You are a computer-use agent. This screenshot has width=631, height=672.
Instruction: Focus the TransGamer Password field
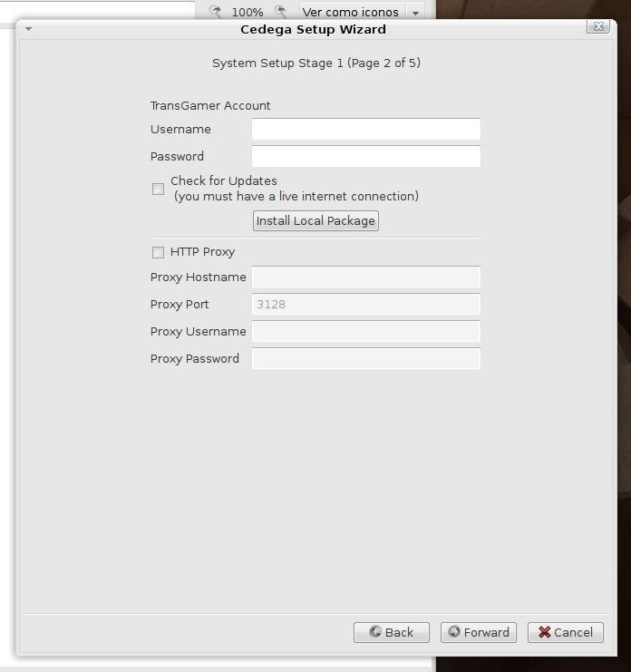tap(366, 156)
